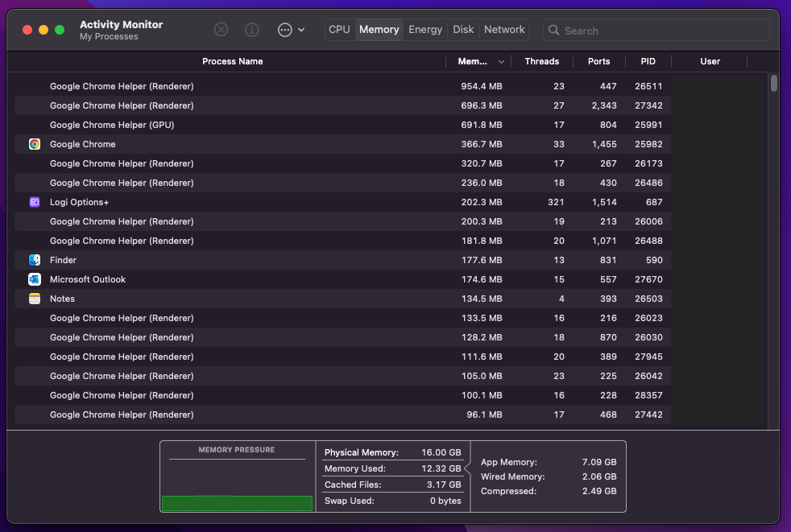Select the Google Chrome Helper (GPU) row
The image size is (791, 532).
[x=343, y=125]
